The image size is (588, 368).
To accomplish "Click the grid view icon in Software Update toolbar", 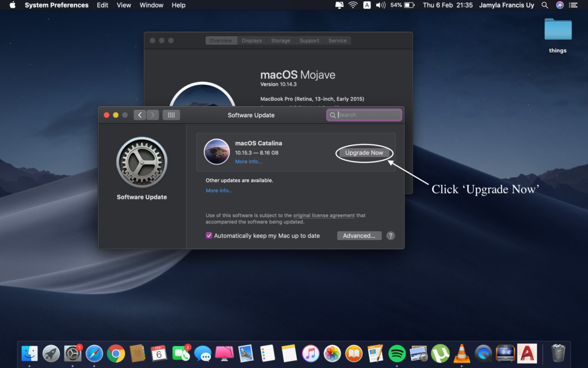I will tap(171, 114).
